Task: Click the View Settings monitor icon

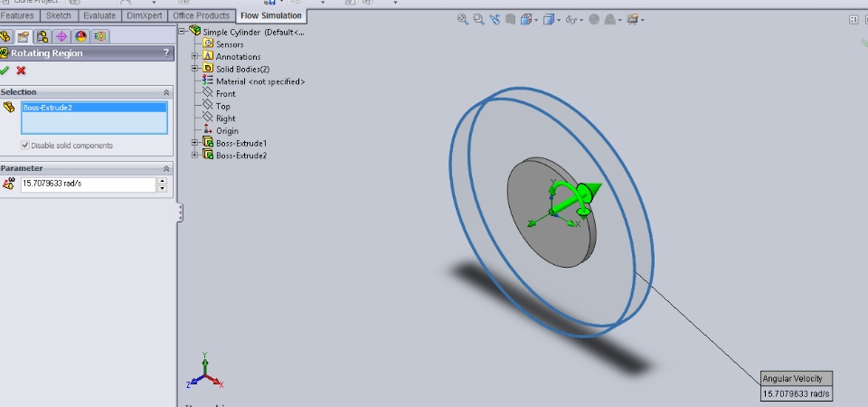Action: (633, 20)
